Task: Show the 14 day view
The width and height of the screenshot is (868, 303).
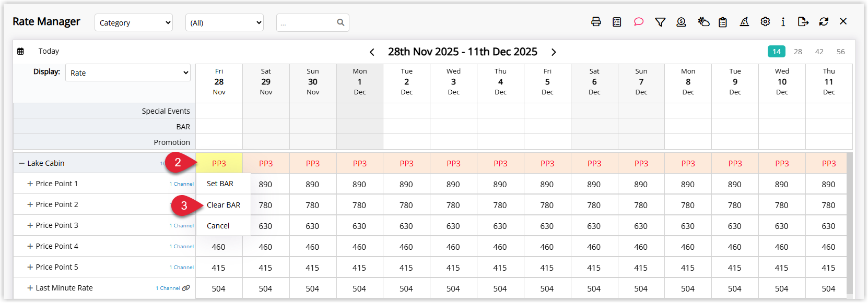Action: (777, 52)
